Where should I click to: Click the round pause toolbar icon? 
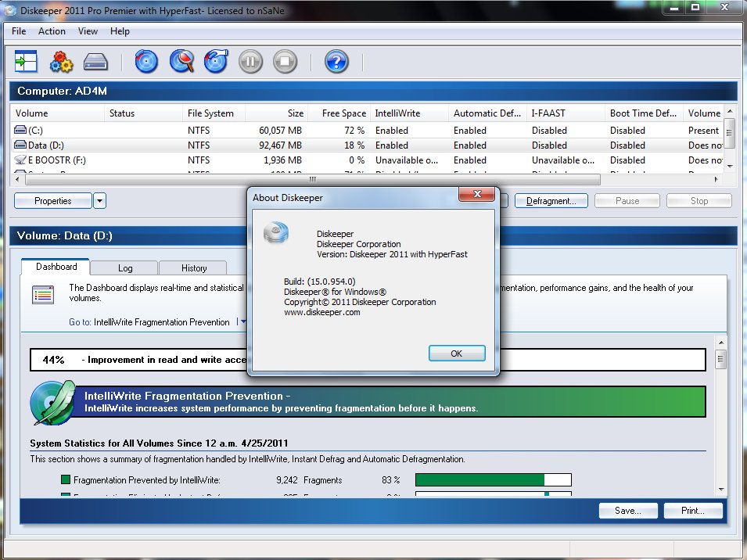coord(250,62)
